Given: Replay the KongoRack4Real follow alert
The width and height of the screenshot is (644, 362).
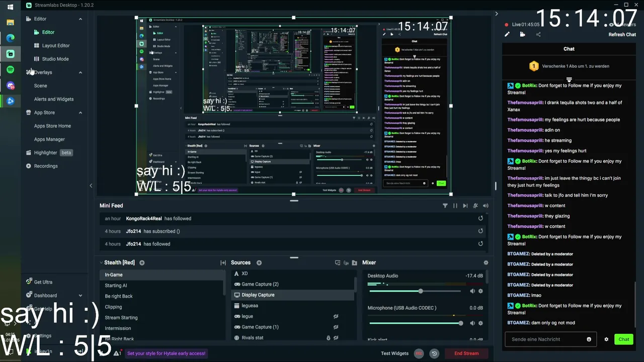Looking at the screenshot, I should 480,218.
